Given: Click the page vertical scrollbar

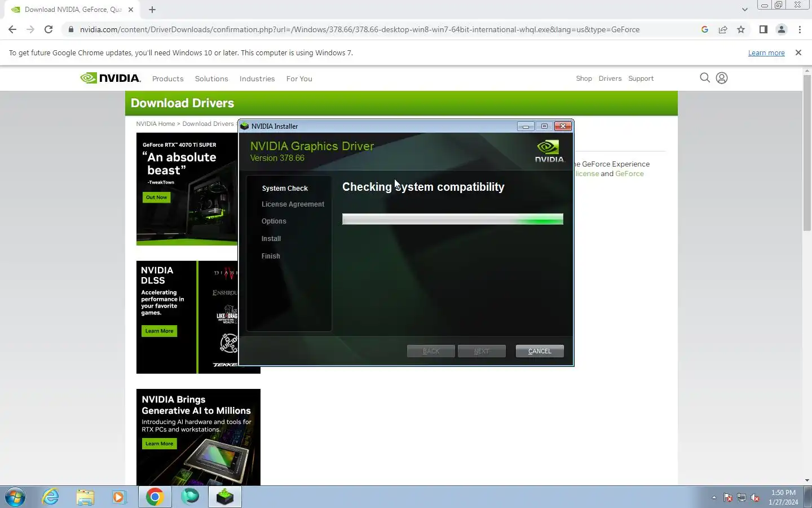Looking at the screenshot, I should [807, 152].
